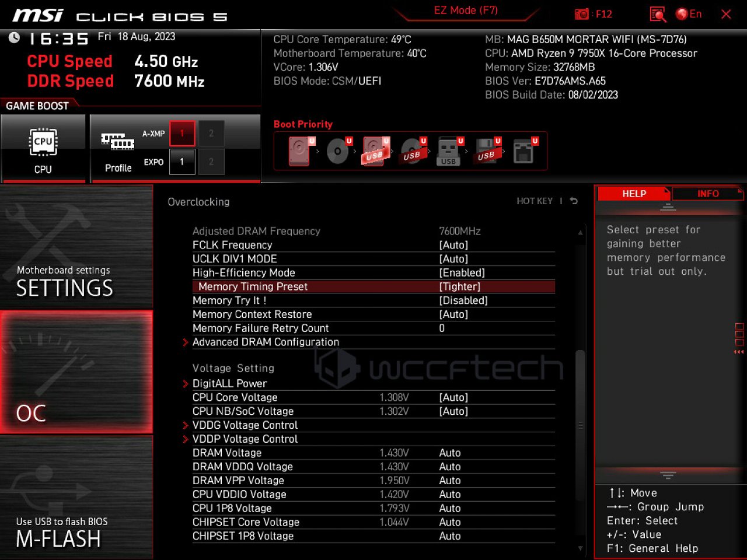Enable A-XMP profile 1
The height and width of the screenshot is (560, 747).
(182, 134)
